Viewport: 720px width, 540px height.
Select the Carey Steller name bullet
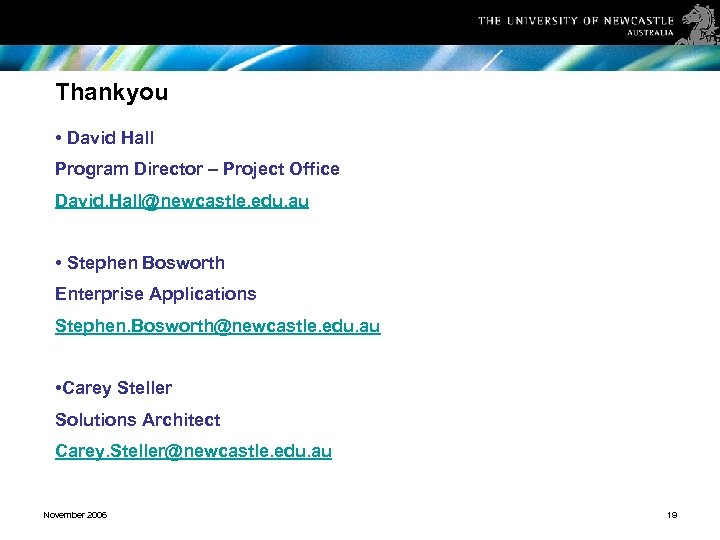(113, 388)
